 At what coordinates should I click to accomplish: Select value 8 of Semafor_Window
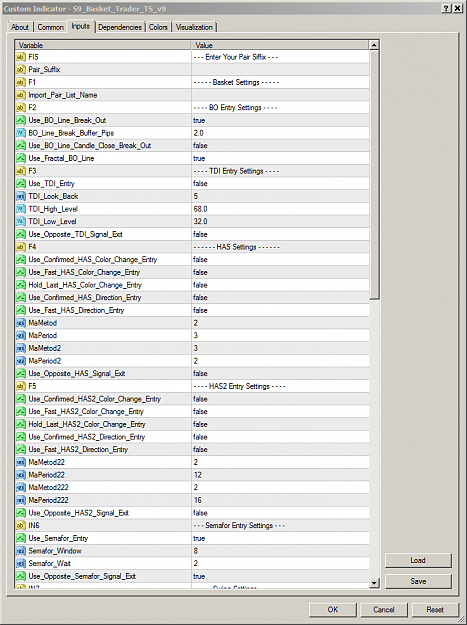pyautogui.click(x=196, y=551)
